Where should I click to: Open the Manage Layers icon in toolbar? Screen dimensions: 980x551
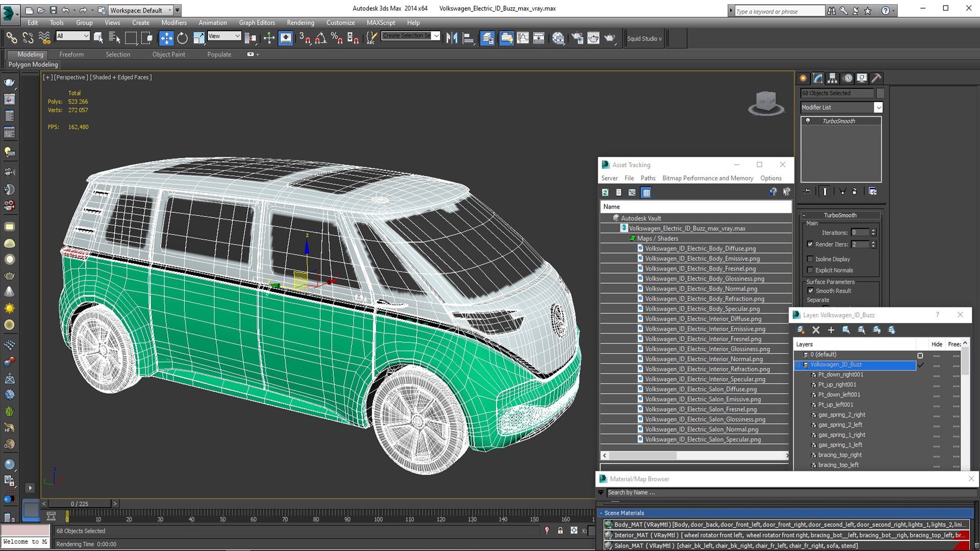pos(487,38)
